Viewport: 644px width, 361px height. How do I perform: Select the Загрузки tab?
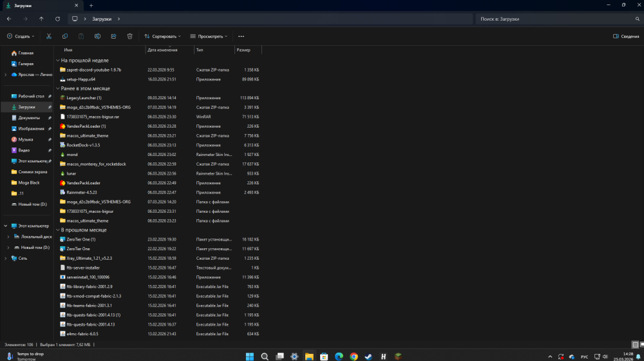[x=41, y=6]
